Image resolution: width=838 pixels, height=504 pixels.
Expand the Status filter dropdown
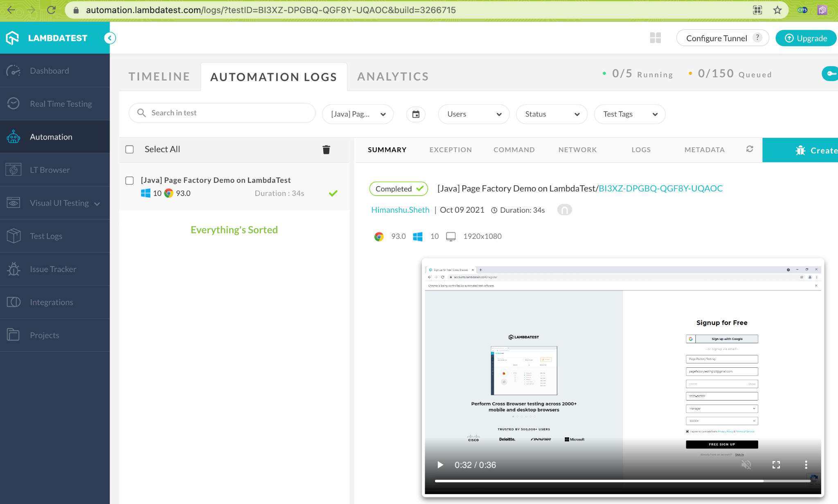pos(552,114)
